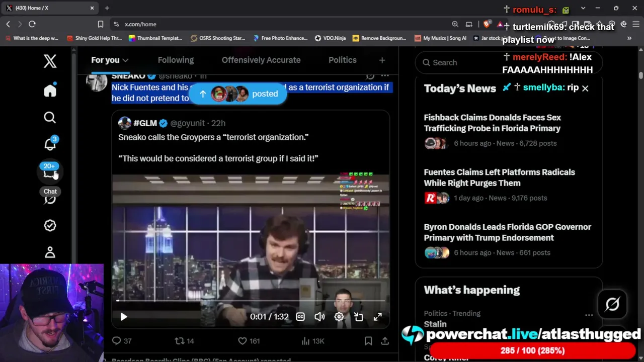The height and width of the screenshot is (362, 644).
Task: Switch to the Following tab
Action: (x=176, y=60)
